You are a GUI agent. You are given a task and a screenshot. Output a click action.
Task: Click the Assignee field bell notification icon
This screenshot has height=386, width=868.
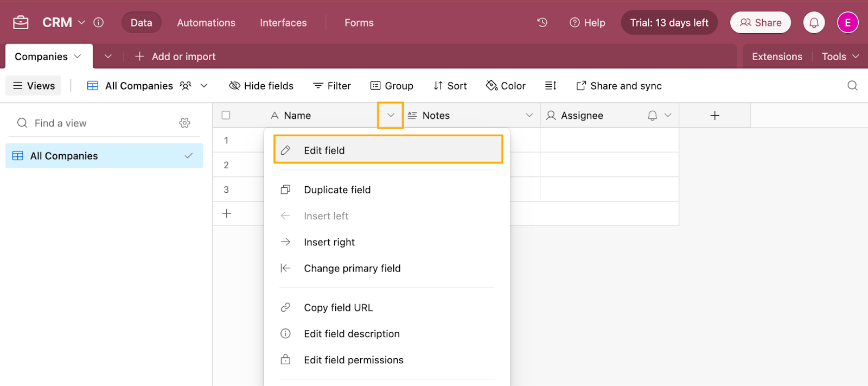tap(653, 115)
